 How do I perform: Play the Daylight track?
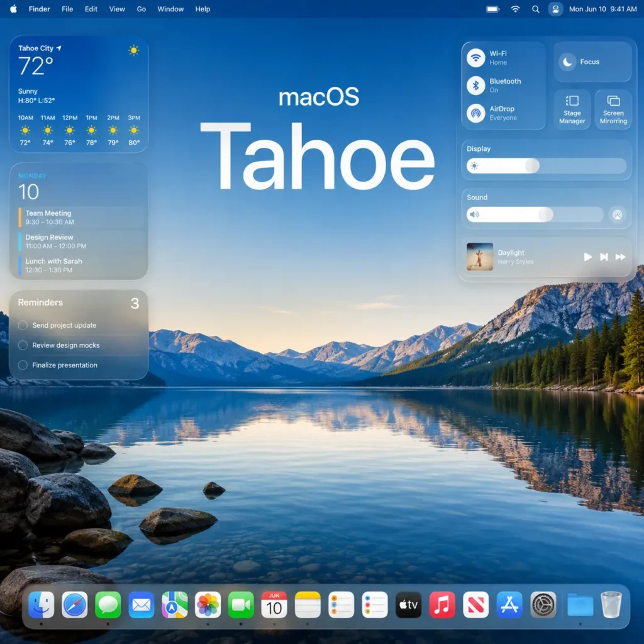pyautogui.click(x=588, y=257)
